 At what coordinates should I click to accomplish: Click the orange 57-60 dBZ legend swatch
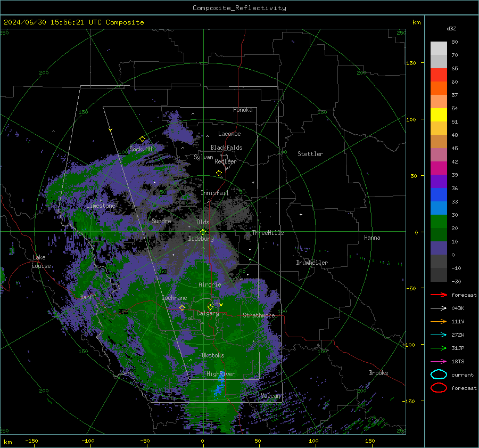coord(439,88)
